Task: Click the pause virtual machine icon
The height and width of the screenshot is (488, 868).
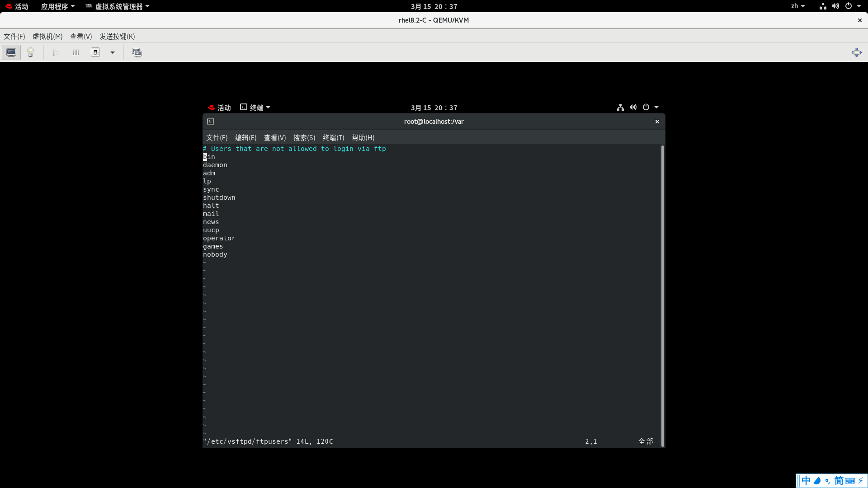Action: [x=75, y=52]
